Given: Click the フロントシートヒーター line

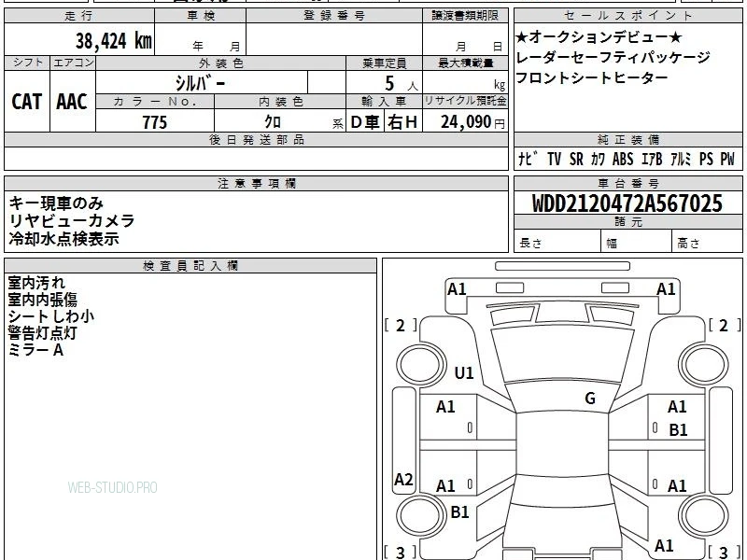Looking at the screenshot, I should [x=591, y=77].
